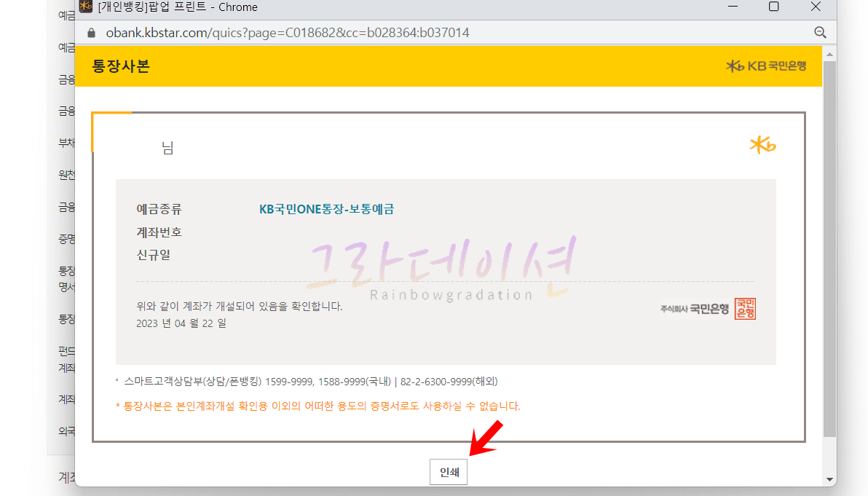Close the popup print Chrome window
The width and height of the screenshot is (868, 496).
click(x=816, y=7)
